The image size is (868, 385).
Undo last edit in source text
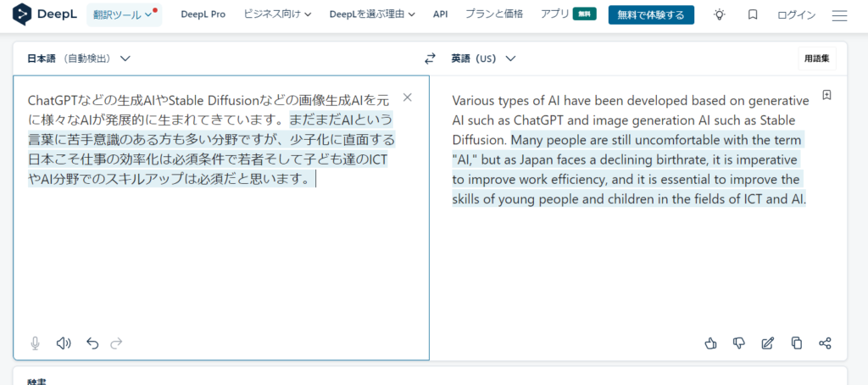tap(92, 343)
